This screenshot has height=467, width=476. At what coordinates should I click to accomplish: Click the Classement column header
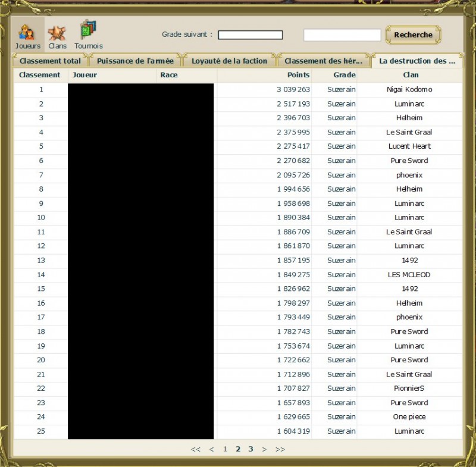[x=39, y=75]
